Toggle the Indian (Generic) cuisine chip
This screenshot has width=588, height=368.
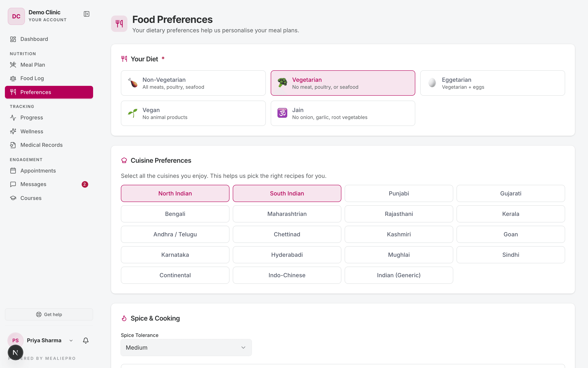pos(399,275)
